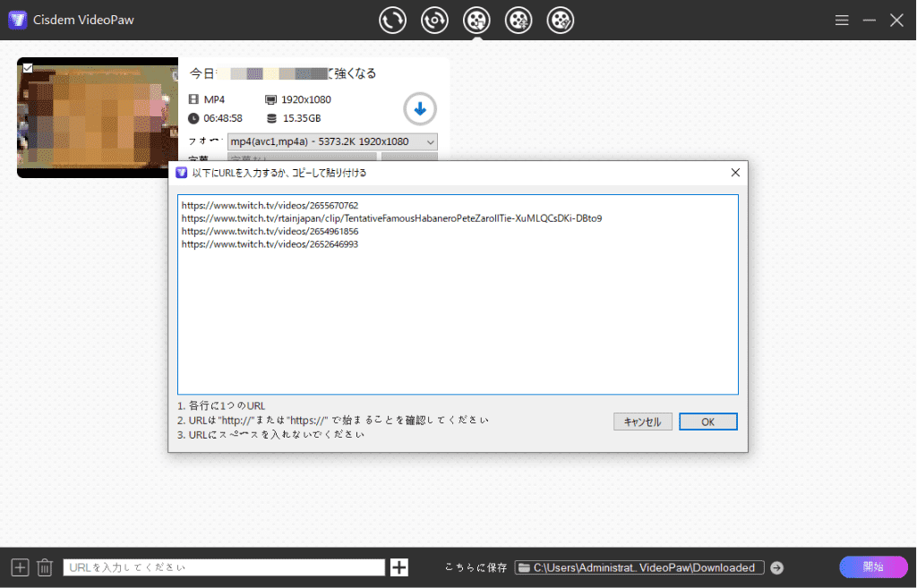Select the video Download tab icon
This screenshot has width=917, height=588.
tap(476, 20)
